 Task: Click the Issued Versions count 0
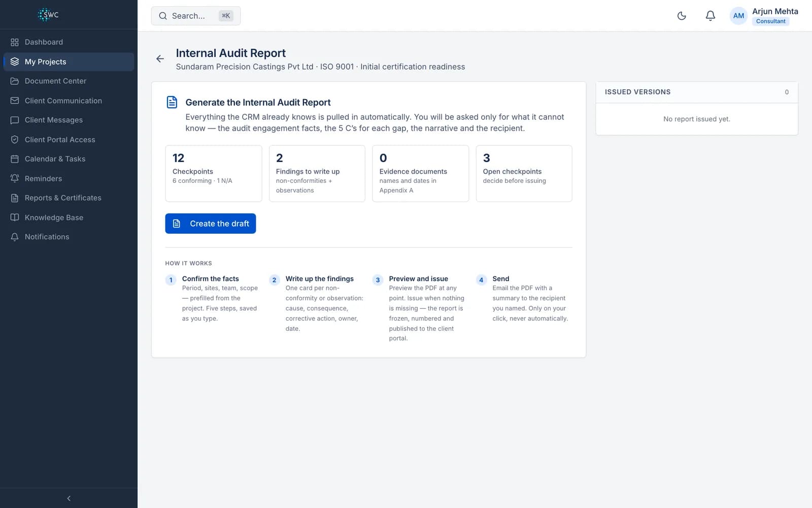(x=787, y=92)
